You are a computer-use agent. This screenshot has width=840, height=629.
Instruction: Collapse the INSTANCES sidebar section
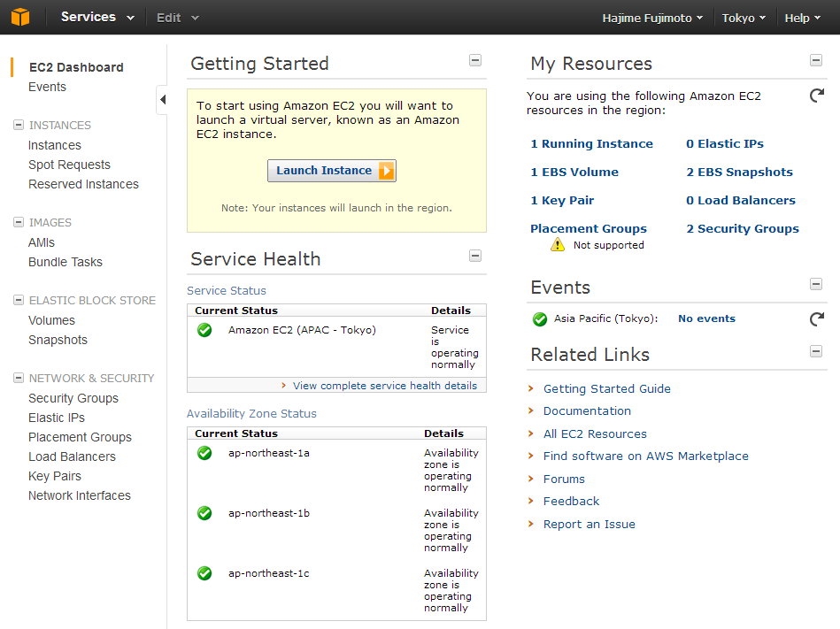tap(19, 125)
